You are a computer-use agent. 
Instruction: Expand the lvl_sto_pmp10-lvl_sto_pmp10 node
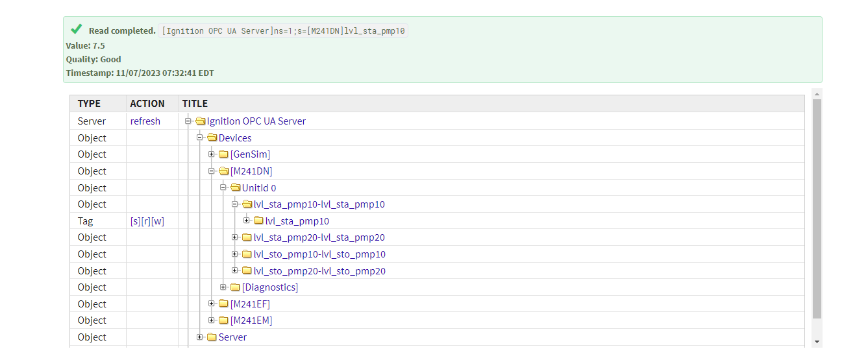[235, 254]
